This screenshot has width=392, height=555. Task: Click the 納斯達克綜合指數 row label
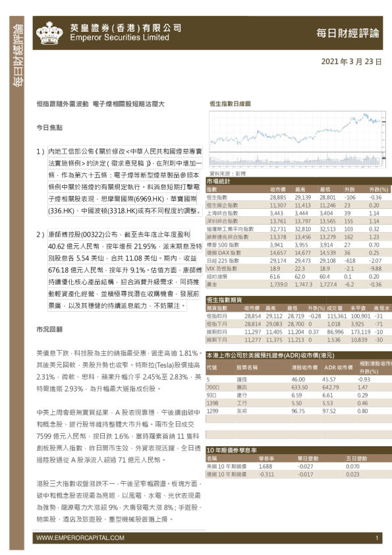pyautogui.click(x=227, y=237)
